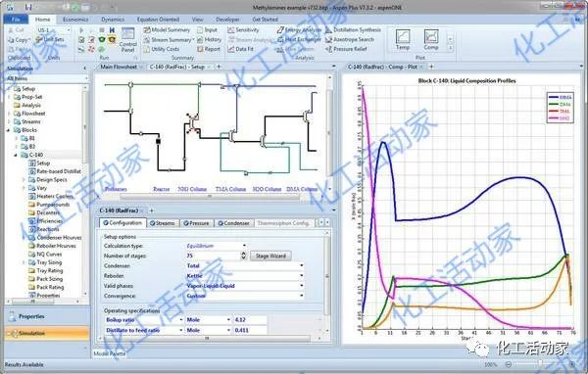The image size is (588, 374).
Task: Open the Comp plot icon
Action: tap(431, 40)
